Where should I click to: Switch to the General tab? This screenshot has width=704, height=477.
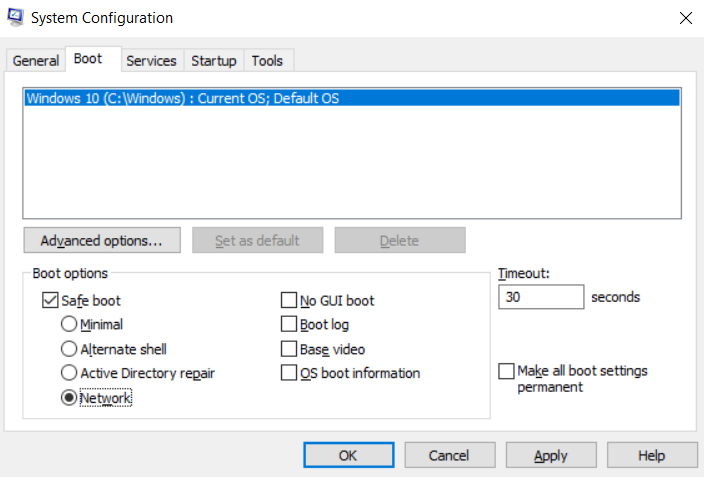point(36,61)
